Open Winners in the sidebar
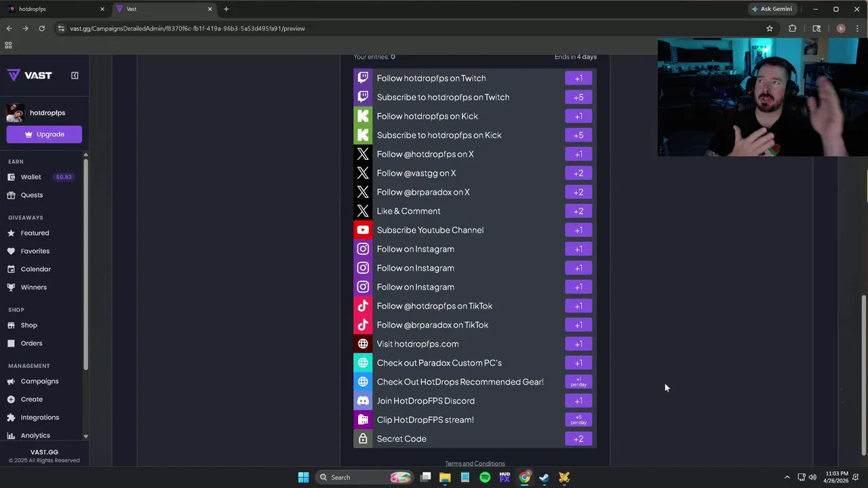The image size is (868, 488). [x=33, y=287]
